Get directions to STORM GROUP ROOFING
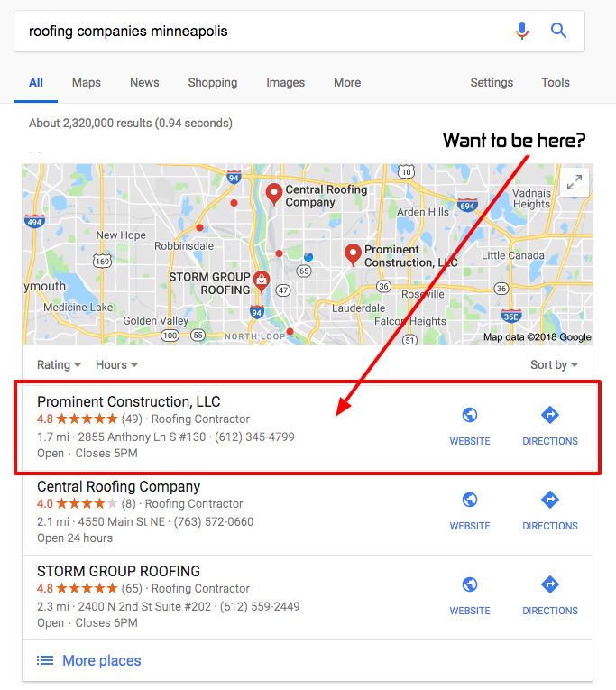 click(x=550, y=584)
